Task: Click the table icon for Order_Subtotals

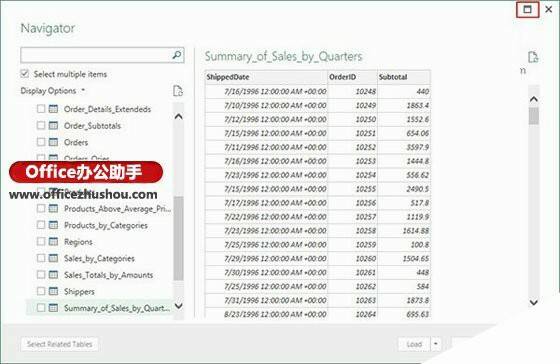Action: [53, 125]
